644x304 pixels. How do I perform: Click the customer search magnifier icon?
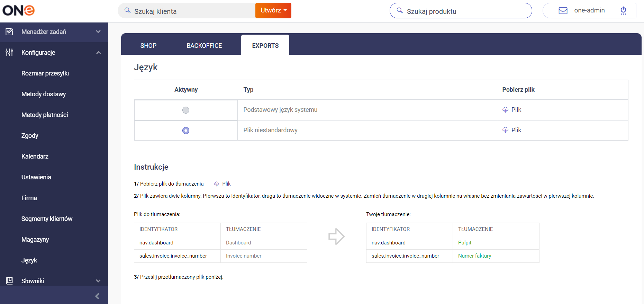click(127, 10)
